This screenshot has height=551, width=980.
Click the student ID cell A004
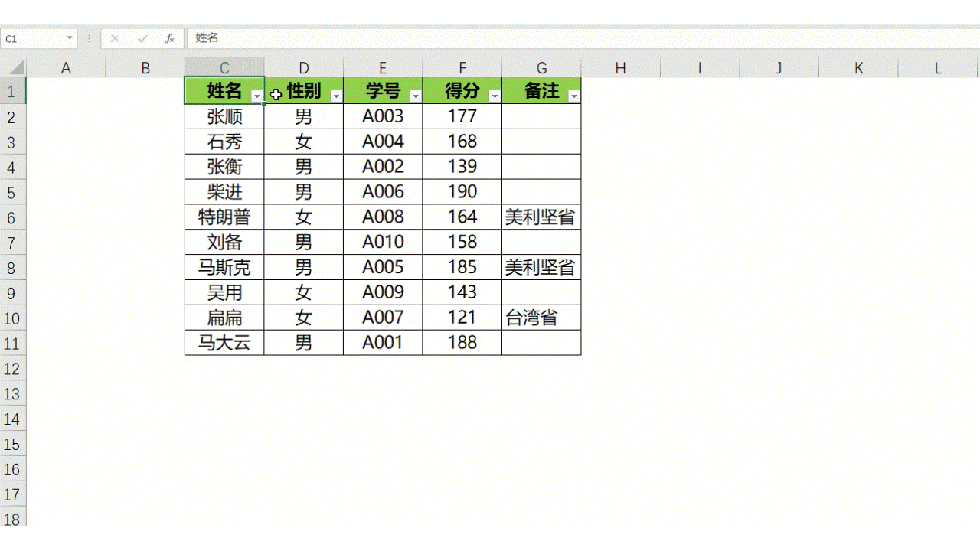tap(383, 142)
